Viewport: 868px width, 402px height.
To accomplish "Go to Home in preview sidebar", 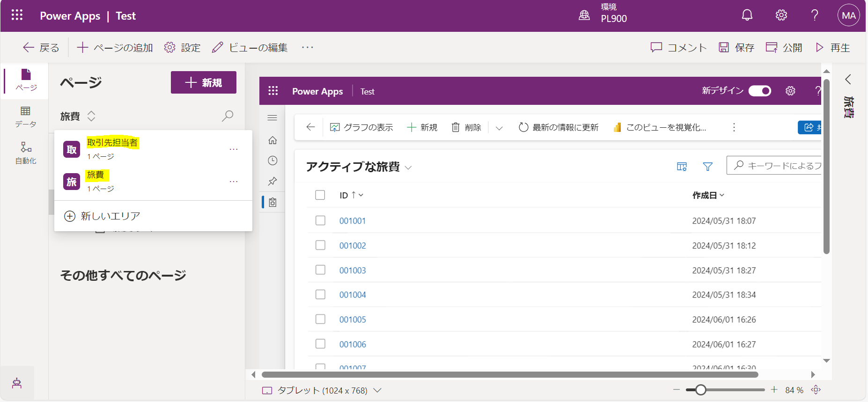I will [272, 140].
